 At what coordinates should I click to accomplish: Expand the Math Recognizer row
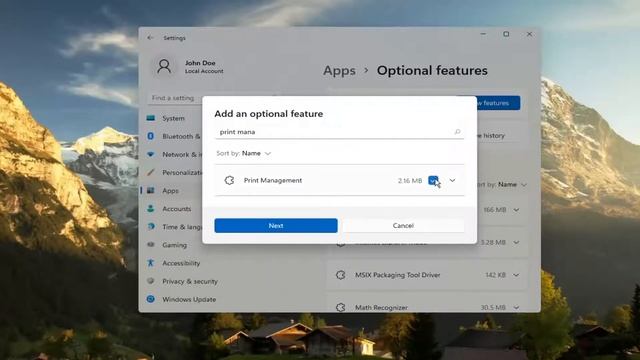click(x=516, y=307)
